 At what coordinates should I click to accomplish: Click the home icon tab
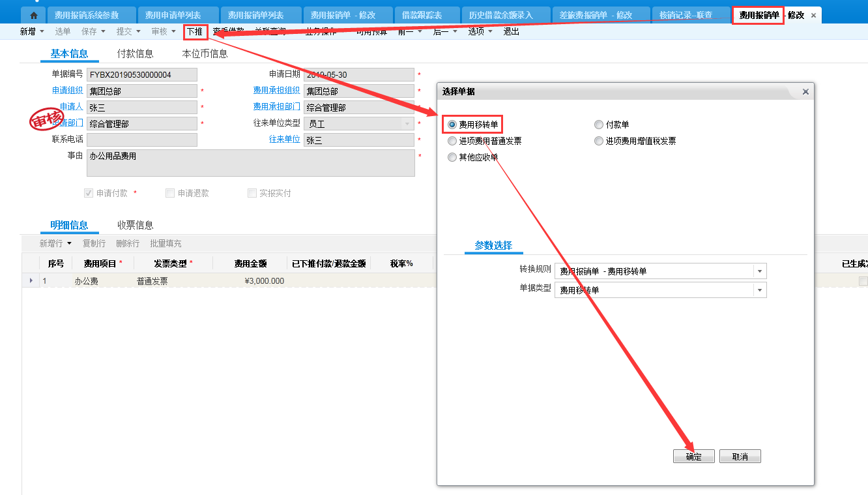[x=34, y=15]
